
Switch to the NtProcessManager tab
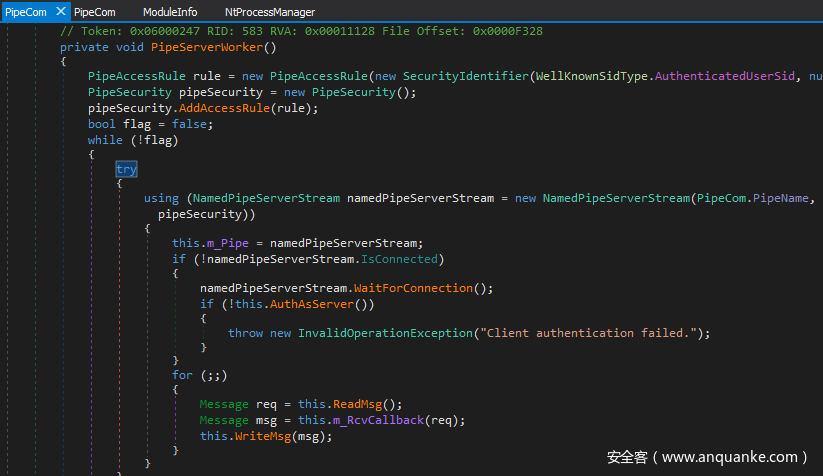(270, 12)
